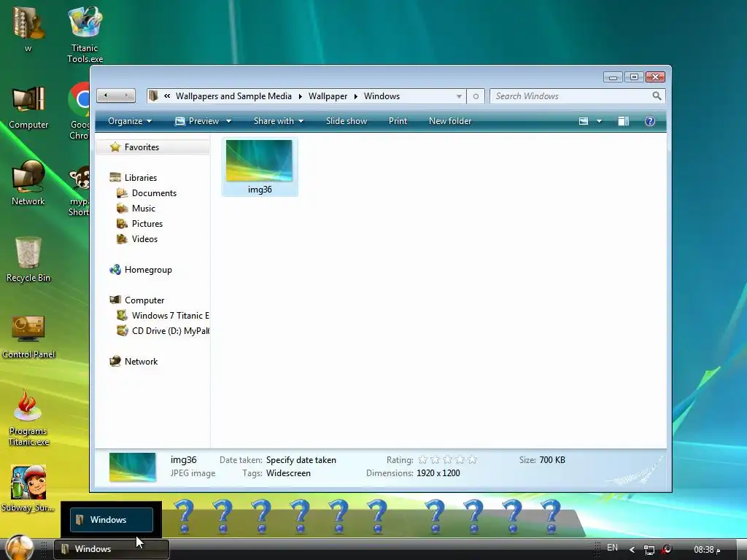The width and height of the screenshot is (747, 560).
Task: Open the Share with menu
Action: 278,121
